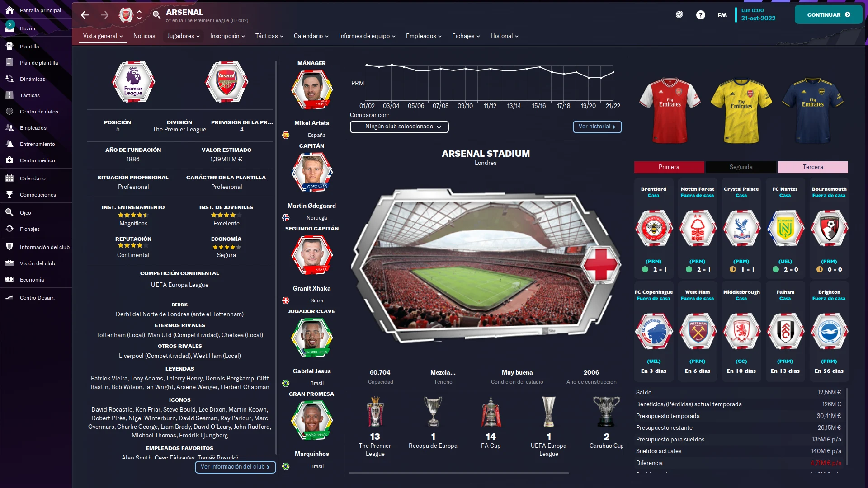Switch to the Segunda kit

(741, 167)
